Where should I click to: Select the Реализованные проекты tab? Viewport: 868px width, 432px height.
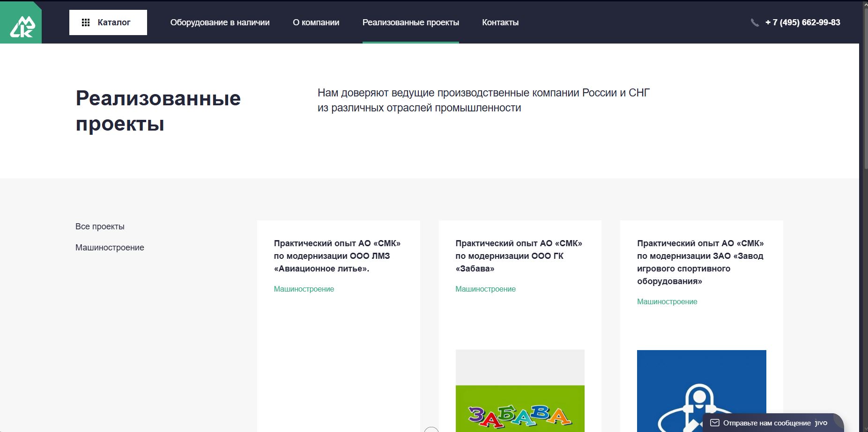coord(411,22)
